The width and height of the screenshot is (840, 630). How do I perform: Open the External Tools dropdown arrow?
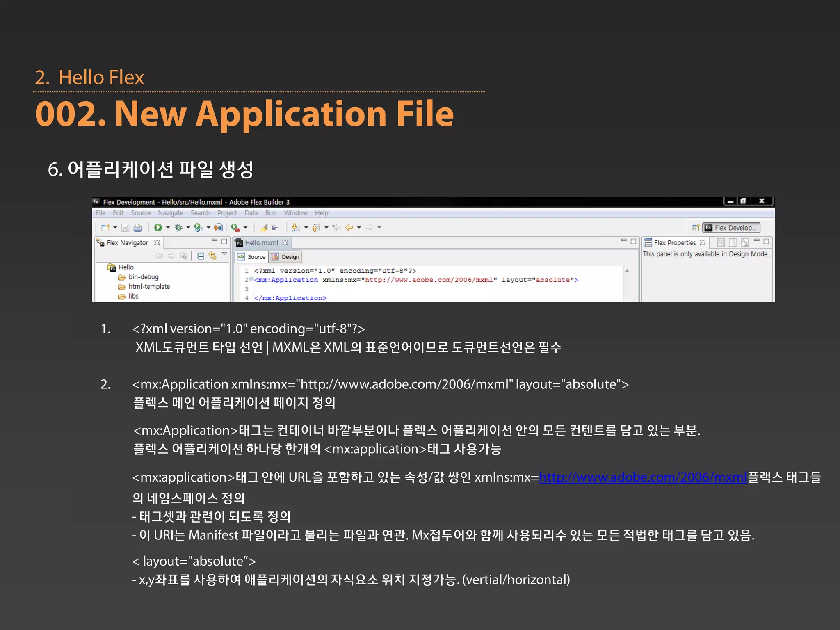click(245, 228)
